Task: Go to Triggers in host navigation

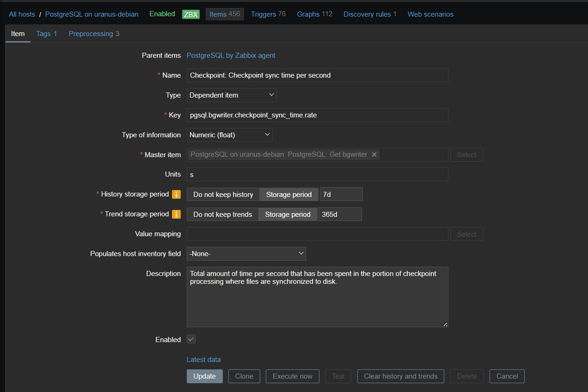Action: tap(268, 14)
